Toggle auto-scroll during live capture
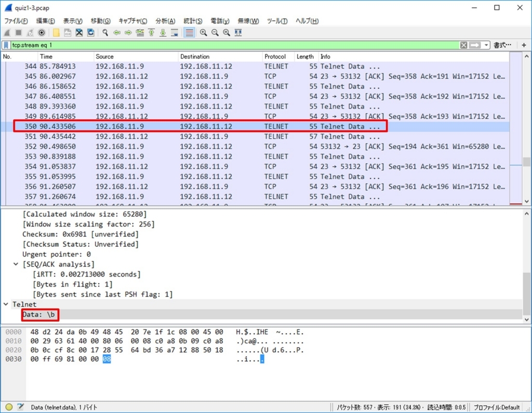 [175, 33]
